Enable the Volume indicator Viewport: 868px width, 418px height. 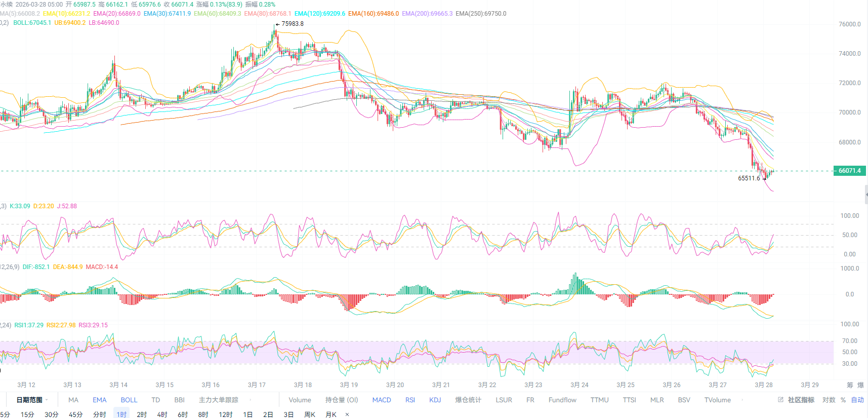pyautogui.click(x=300, y=400)
